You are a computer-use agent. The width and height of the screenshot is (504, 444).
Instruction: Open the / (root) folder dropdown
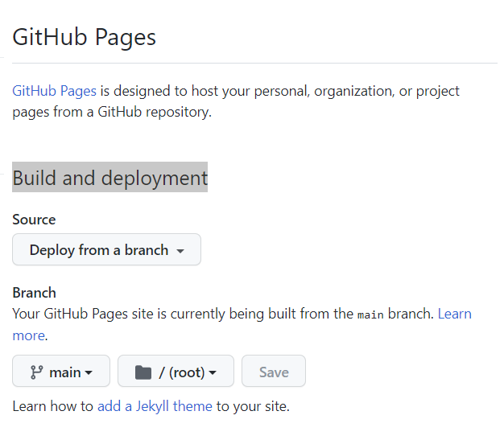click(176, 371)
